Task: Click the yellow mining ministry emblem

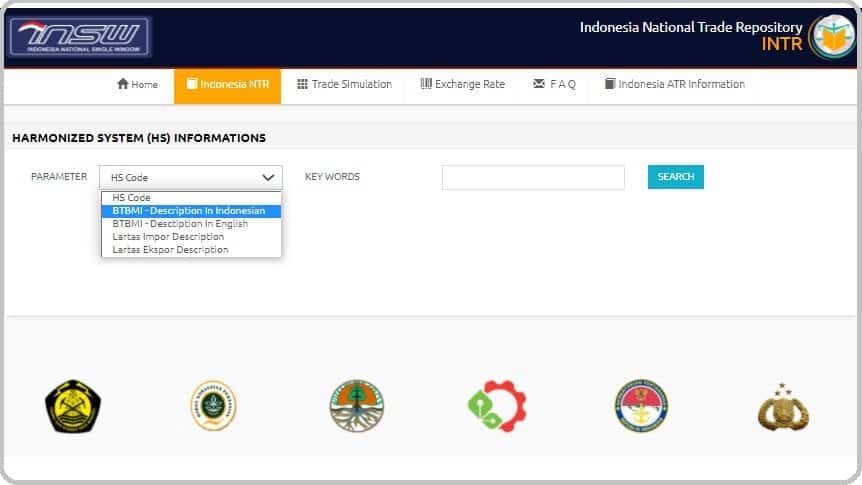Action: [73, 406]
